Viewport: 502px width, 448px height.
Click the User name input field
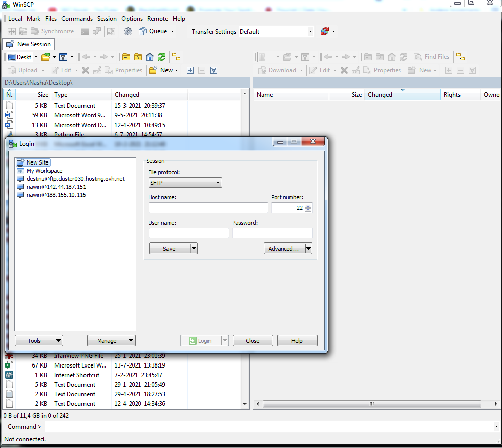click(x=189, y=233)
